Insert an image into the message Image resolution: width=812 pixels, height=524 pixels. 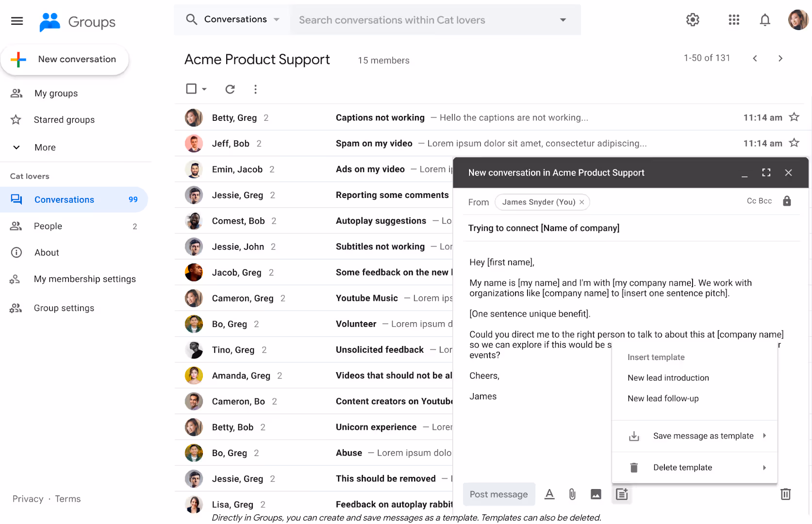point(596,494)
